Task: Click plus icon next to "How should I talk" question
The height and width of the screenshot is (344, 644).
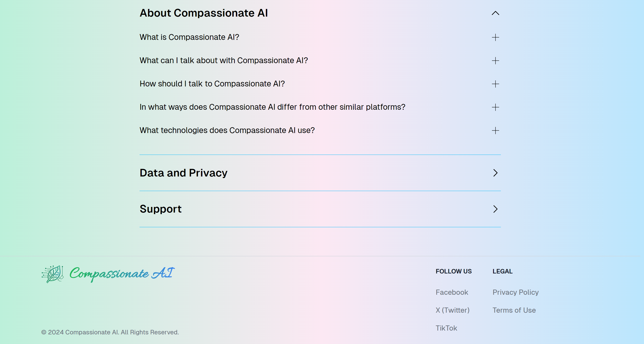Action: [495, 84]
